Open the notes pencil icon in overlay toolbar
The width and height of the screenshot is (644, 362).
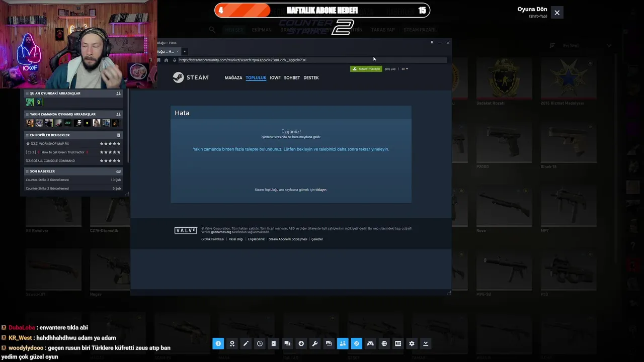coord(246,343)
